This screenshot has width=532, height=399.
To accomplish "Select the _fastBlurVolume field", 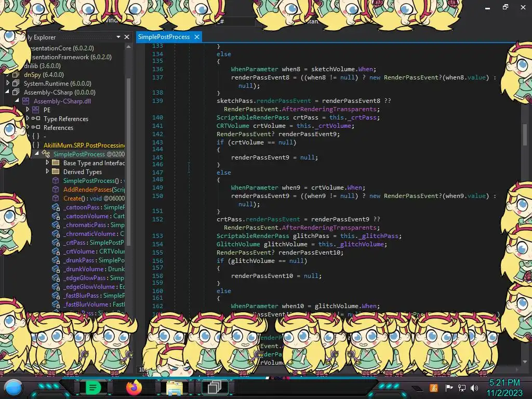I will click(x=94, y=304).
